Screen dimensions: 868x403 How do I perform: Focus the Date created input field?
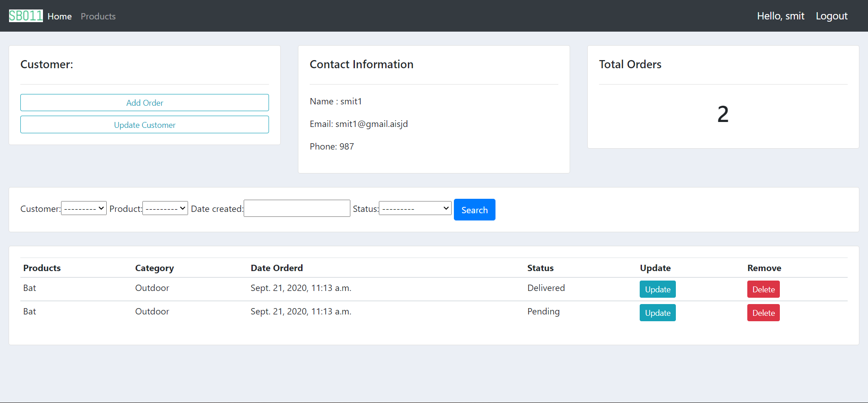pos(297,208)
